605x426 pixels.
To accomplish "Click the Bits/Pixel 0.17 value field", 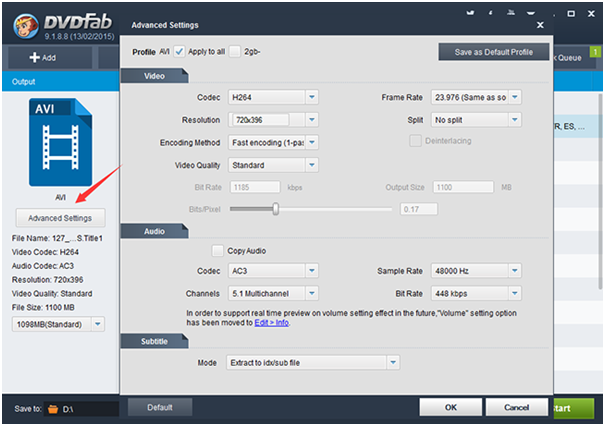I will [419, 209].
